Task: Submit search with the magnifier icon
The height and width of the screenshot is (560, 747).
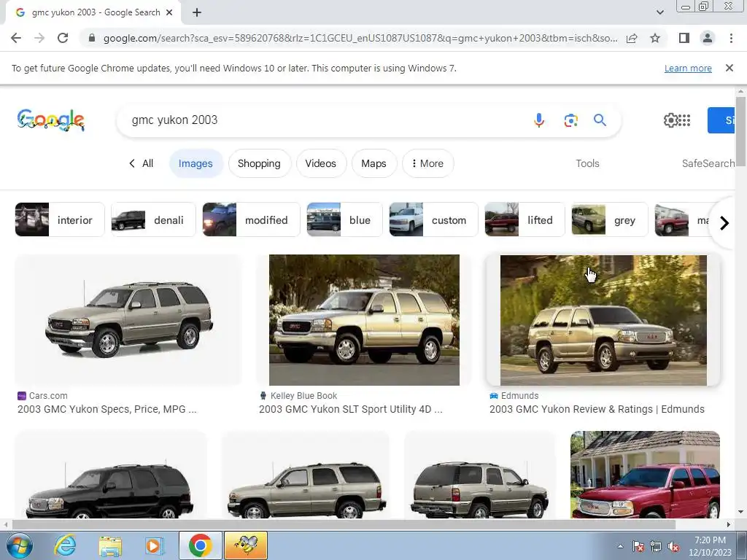Action: [600, 120]
